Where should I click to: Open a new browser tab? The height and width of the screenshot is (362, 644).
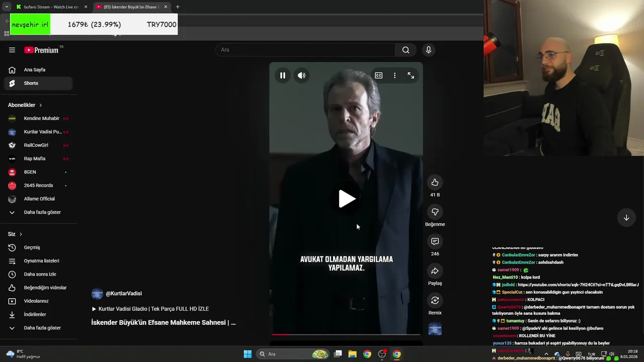coord(178,7)
